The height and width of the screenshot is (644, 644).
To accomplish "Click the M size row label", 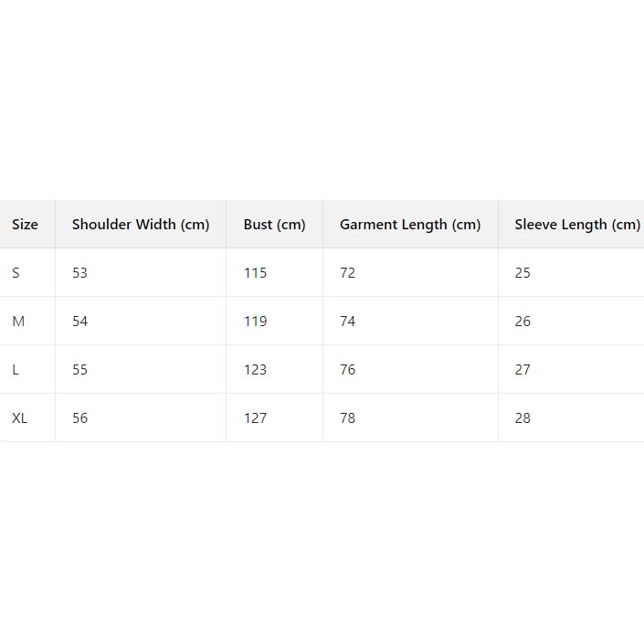I will 18,322.
